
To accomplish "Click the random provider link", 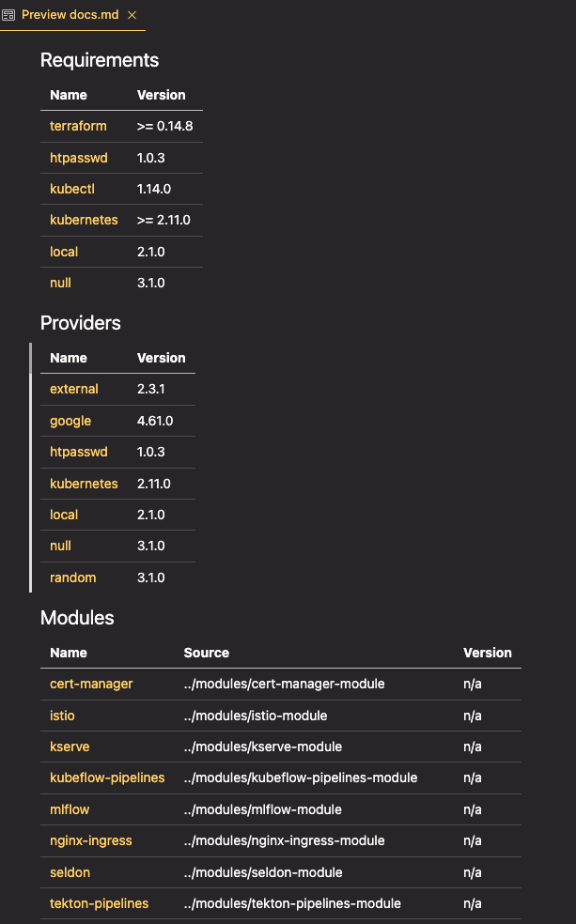I will coord(73,577).
